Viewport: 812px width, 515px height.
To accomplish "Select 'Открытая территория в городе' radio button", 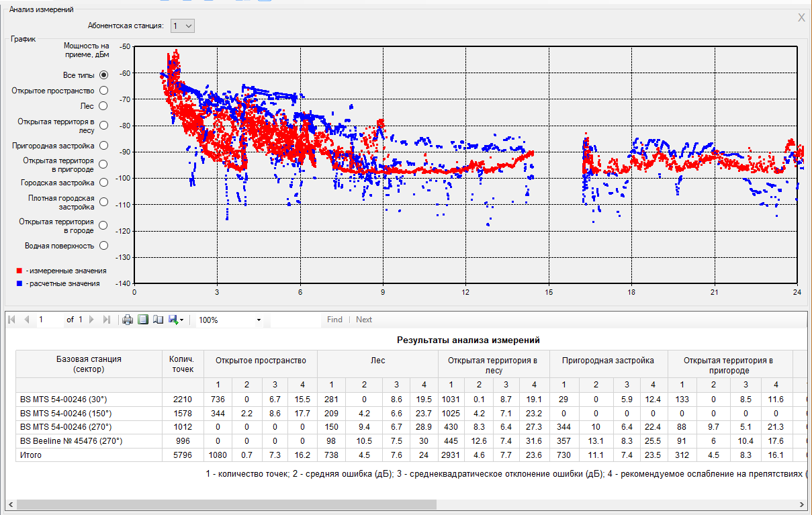I will [x=103, y=225].
